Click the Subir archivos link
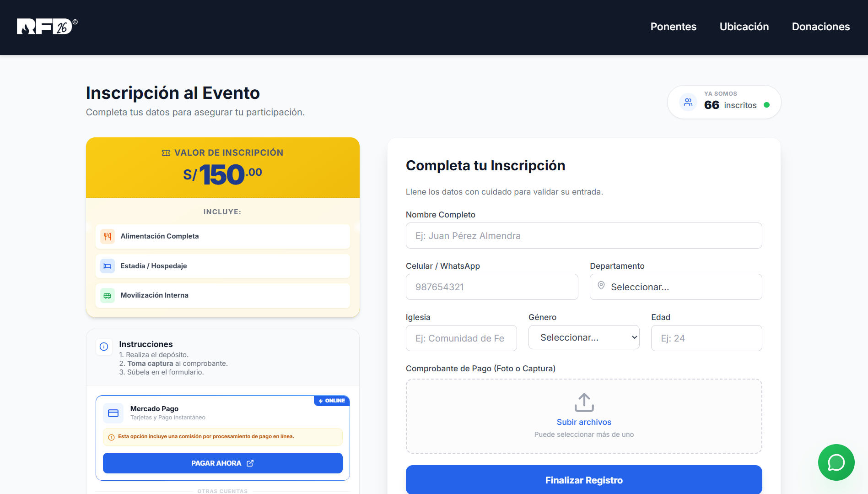Viewport: 868px width, 494px height. point(583,422)
